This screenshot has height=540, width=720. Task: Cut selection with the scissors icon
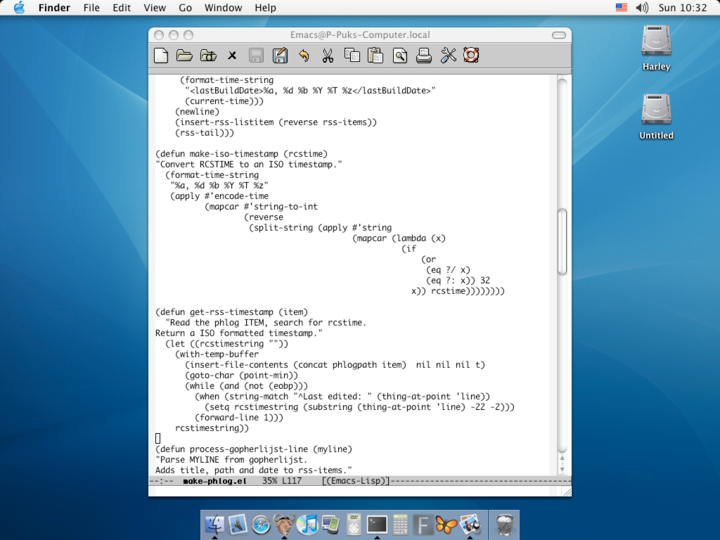(328, 56)
